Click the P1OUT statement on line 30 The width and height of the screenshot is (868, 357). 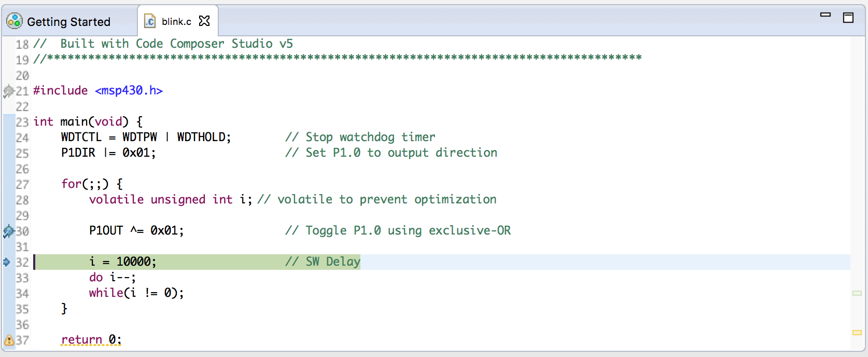pos(136,230)
